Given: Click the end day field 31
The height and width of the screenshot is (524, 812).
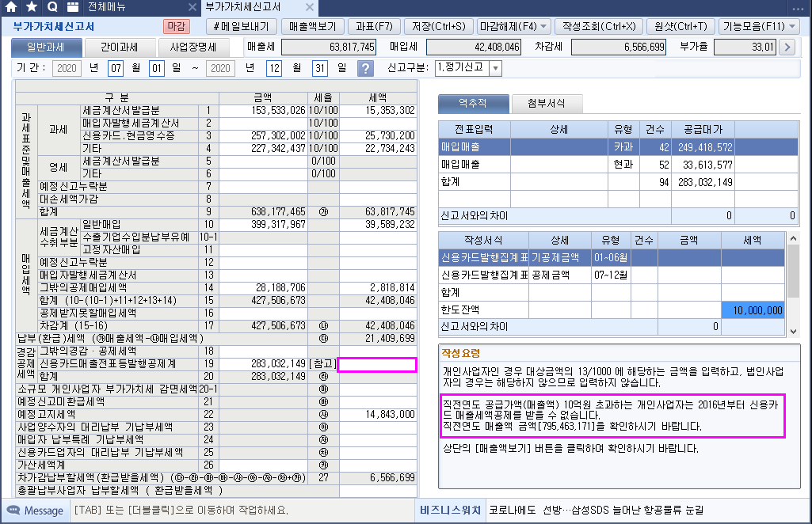Looking at the screenshot, I should pos(319,68).
